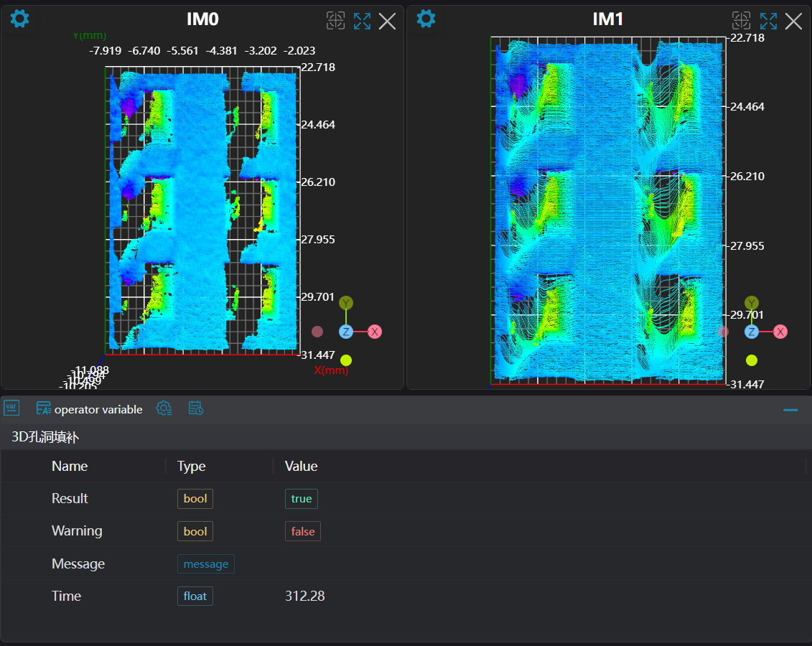
Task: Open the IM0 viewer settings gear
Action: pyautogui.click(x=19, y=19)
